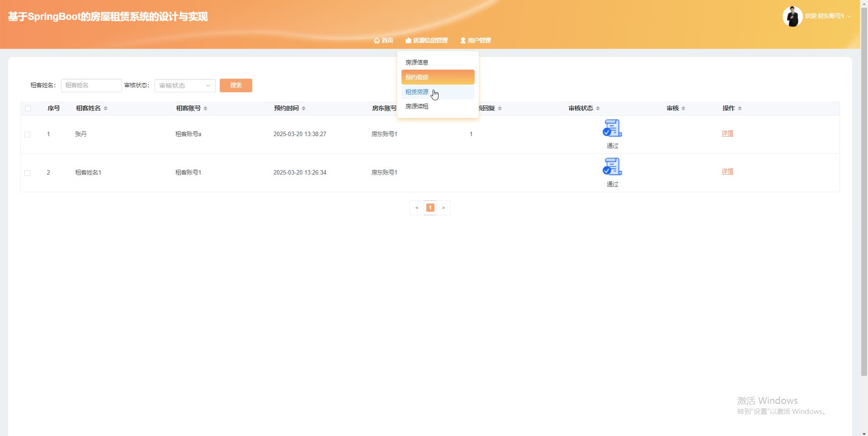Screen dimensions: 868x436
Task: Sort by 租客姓名 using its sort icon
Action: 106,109
